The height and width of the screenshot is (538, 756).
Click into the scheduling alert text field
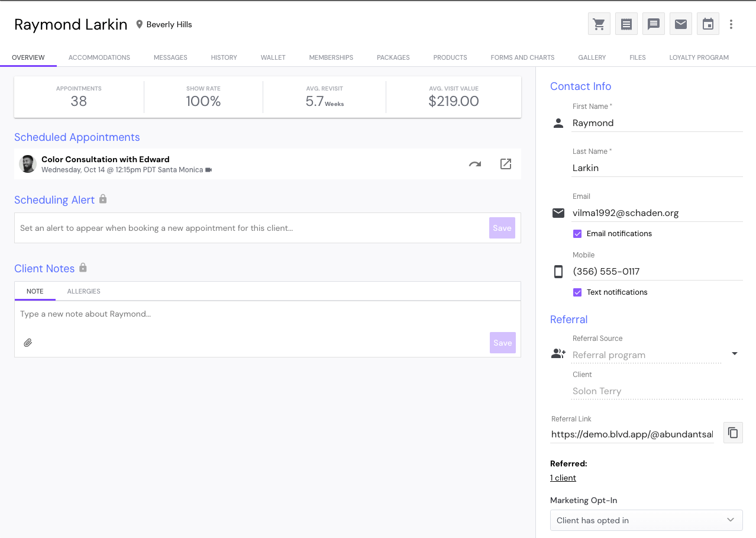point(251,228)
